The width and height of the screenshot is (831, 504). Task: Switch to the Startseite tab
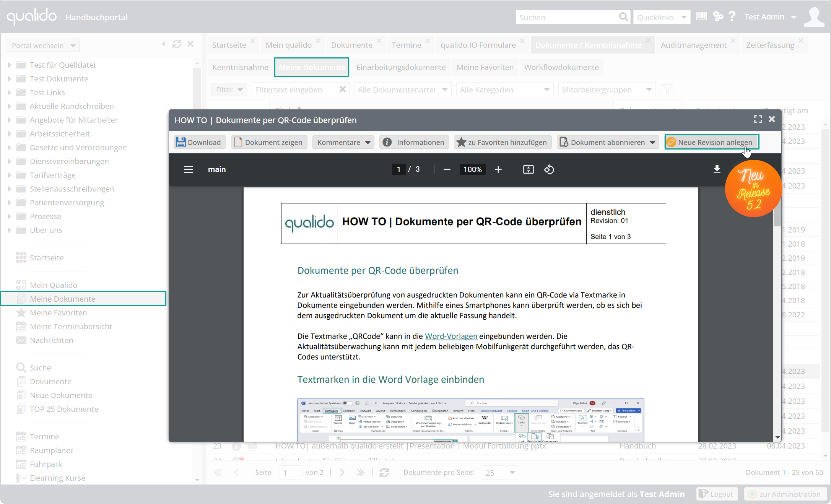229,45
